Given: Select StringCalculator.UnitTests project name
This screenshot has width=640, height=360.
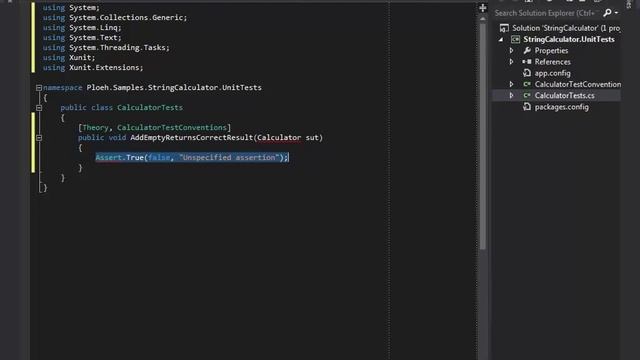Looking at the screenshot, I should [x=569, y=40].
